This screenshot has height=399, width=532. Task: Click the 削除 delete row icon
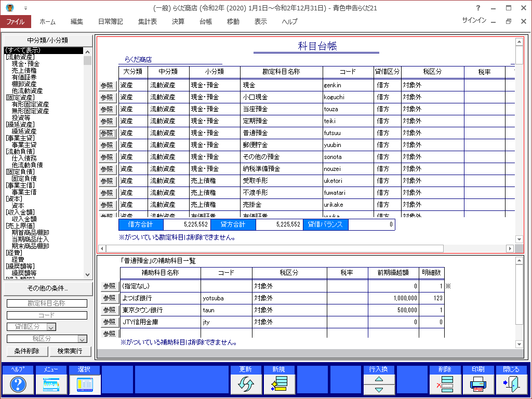(x=445, y=384)
